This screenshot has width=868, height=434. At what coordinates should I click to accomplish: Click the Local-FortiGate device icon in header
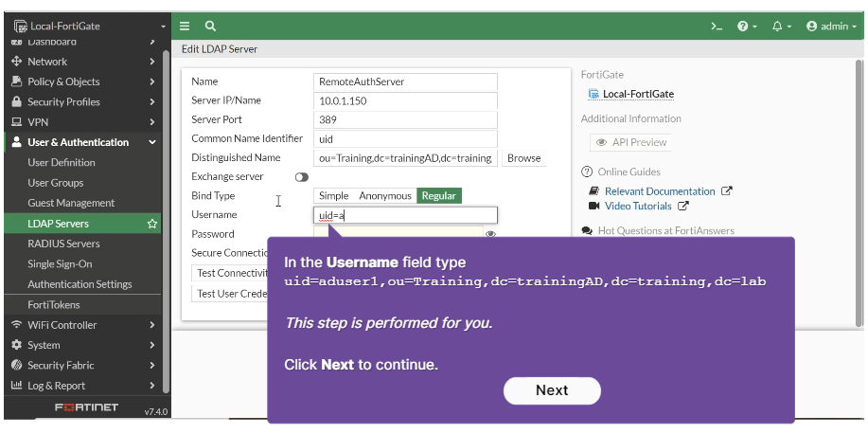(x=21, y=26)
